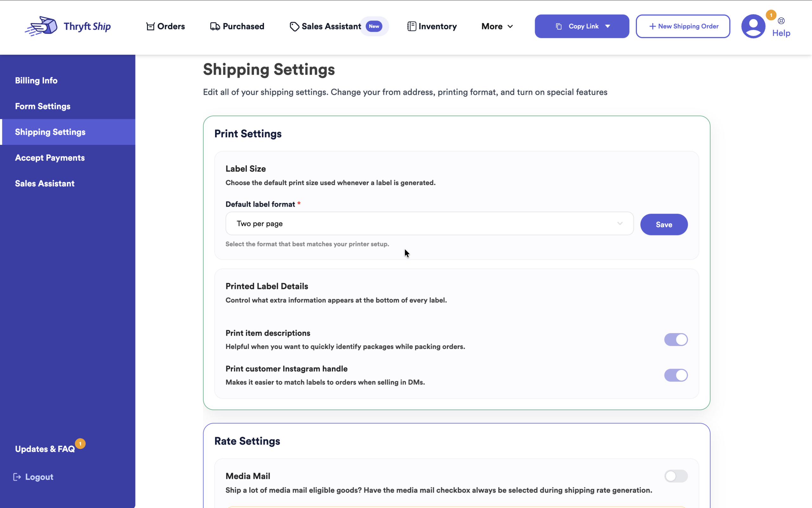
Task: Open Updates & FAQ link
Action: [x=45, y=449]
